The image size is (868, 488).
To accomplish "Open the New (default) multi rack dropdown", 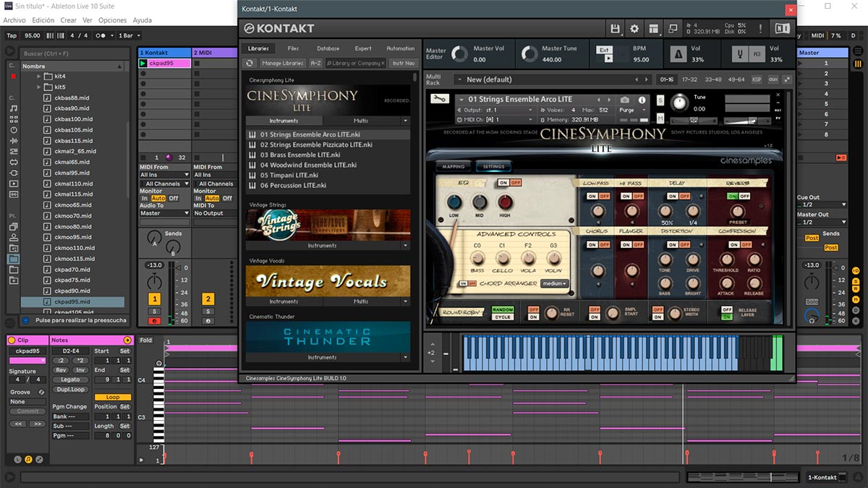I will 554,80.
